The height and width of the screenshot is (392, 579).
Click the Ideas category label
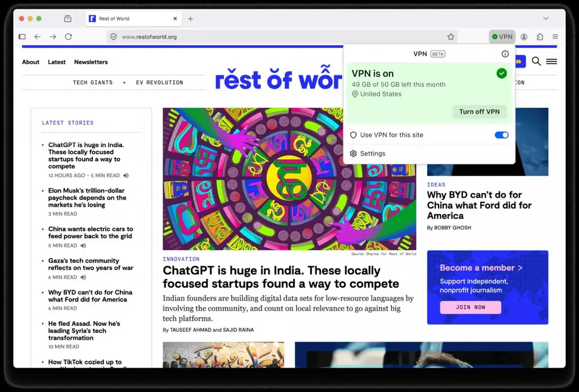pos(436,184)
